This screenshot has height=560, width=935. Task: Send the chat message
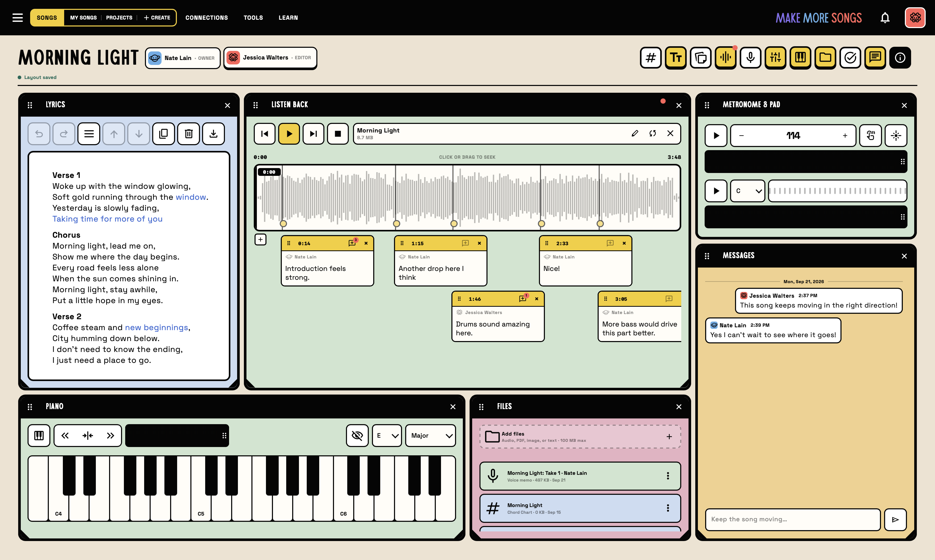(x=895, y=519)
